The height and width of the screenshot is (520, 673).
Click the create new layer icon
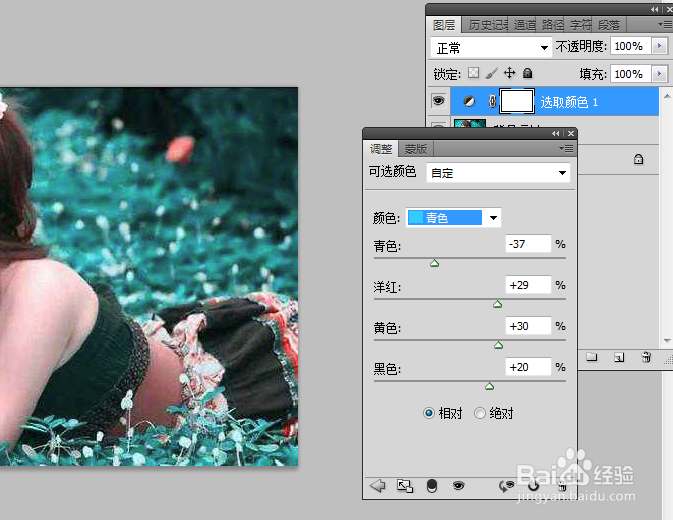pyautogui.click(x=619, y=357)
